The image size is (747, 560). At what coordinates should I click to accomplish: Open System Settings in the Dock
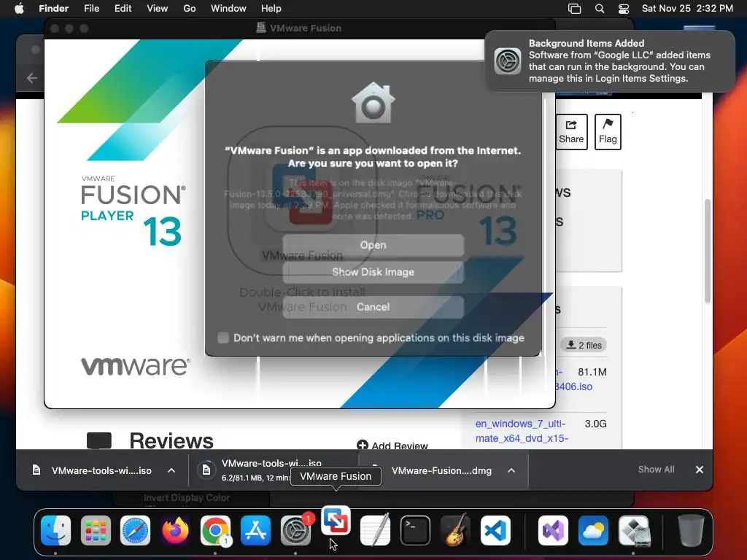pyautogui.click(x=295, y=531)
